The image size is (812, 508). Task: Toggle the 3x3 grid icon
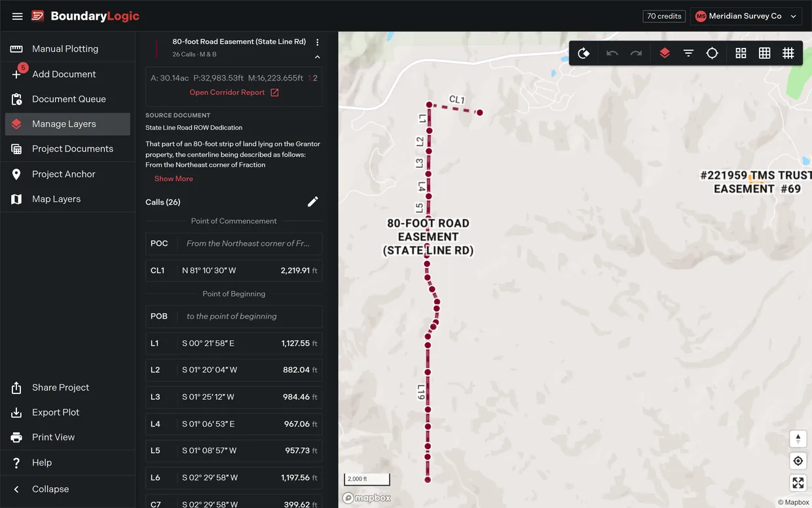pyautogui.click(x=764, y=53)
